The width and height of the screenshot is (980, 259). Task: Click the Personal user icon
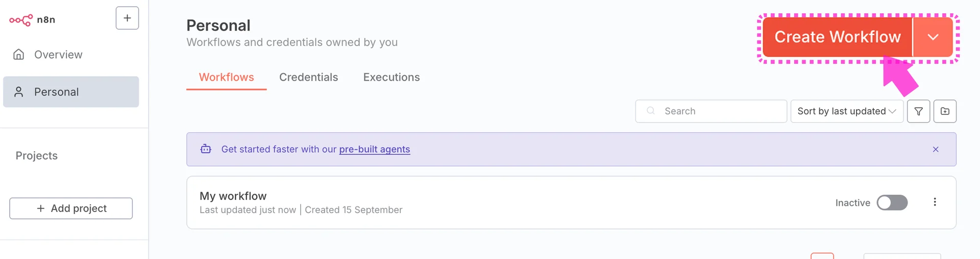pyautogui.click(x=19, y=92)
